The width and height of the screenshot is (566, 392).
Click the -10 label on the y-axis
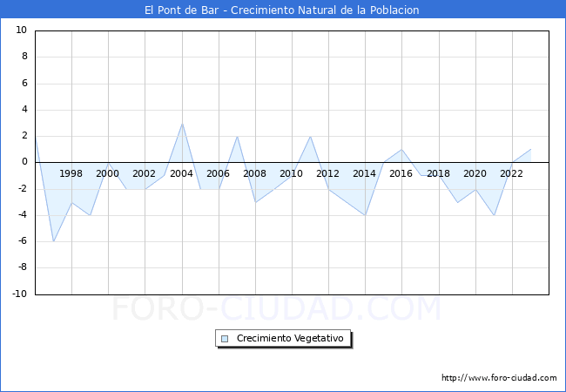[x=19, y=294]
